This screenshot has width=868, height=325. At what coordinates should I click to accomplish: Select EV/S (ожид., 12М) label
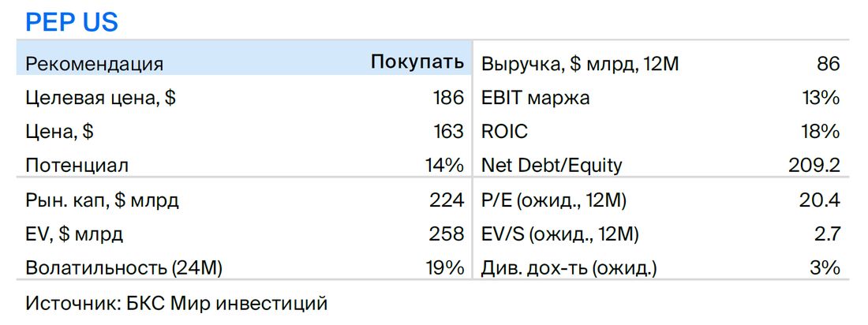click(559, 235)
